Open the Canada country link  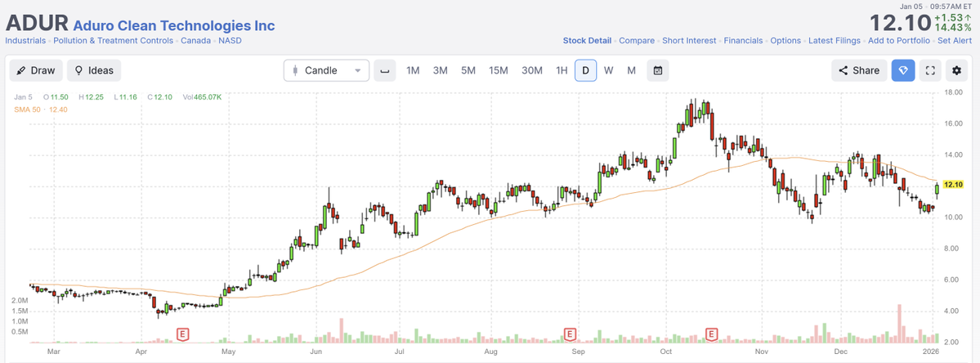(x=195, y=41)
